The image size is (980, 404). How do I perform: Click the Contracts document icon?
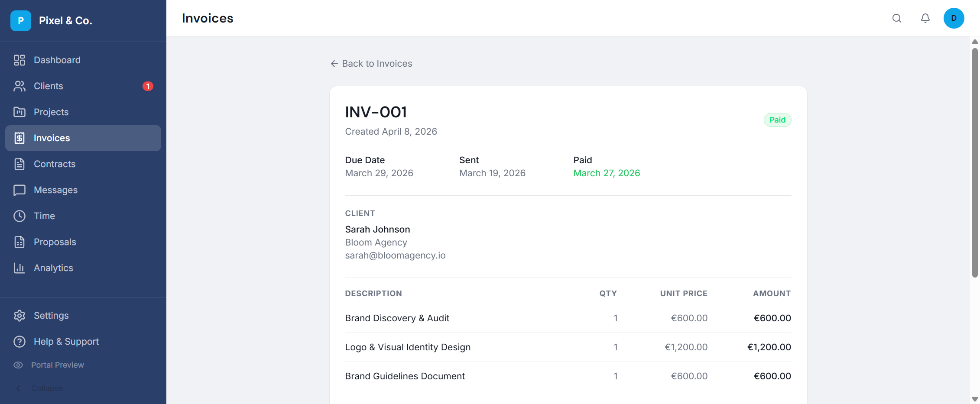click(x=19, y=164)
